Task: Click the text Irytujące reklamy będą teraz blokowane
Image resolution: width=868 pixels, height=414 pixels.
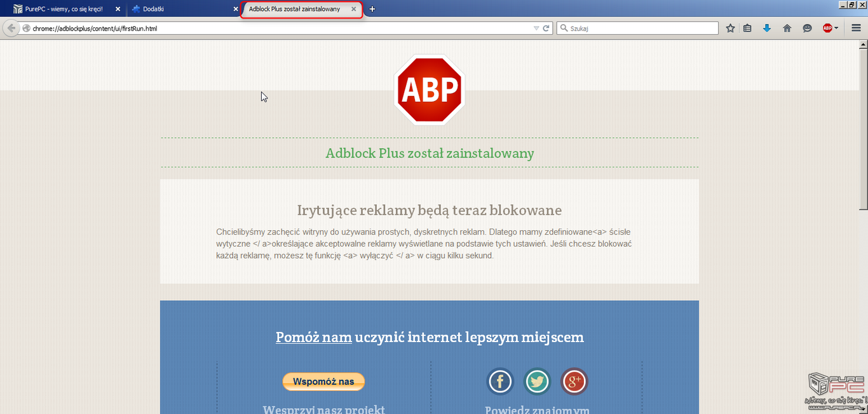Action: click(430, 210)
